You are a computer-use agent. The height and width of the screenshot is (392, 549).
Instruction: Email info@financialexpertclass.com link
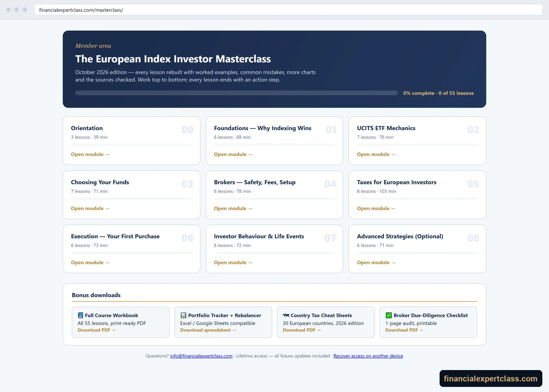coord(201,356)
